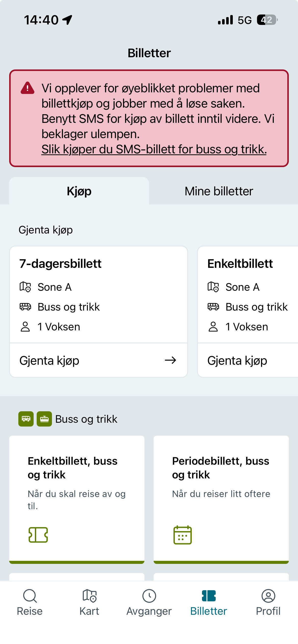The image size is (298, 644).
Task: Tap Gjenta kjøp on the Enkeltbillett card
Action: (x=237, y=361)
